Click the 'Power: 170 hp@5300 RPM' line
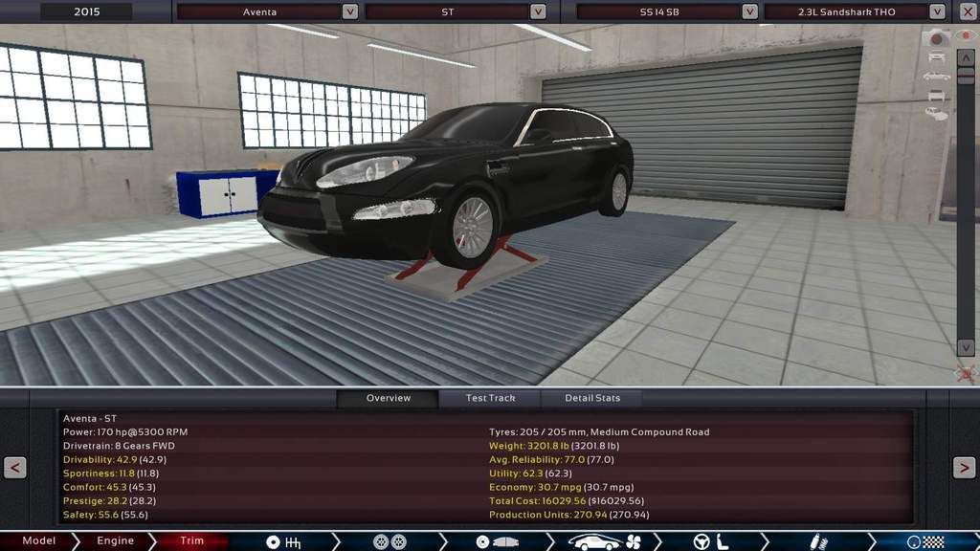The image size is (980, 551). point(125,431)
